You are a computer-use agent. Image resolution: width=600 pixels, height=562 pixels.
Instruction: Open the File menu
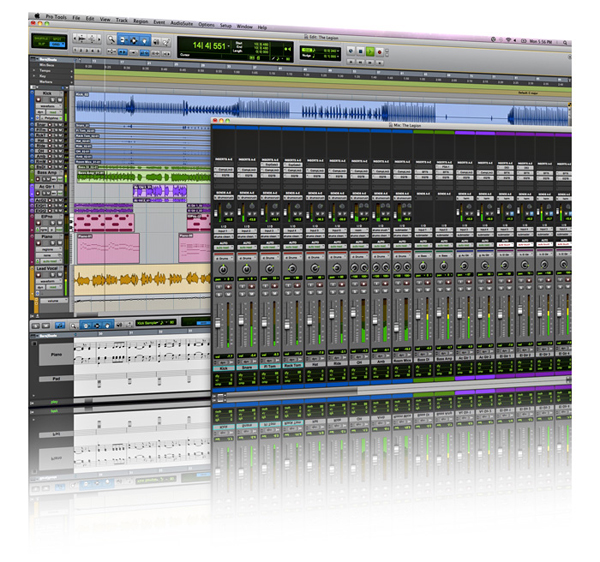pyautogui.click(x=76, y=18)
